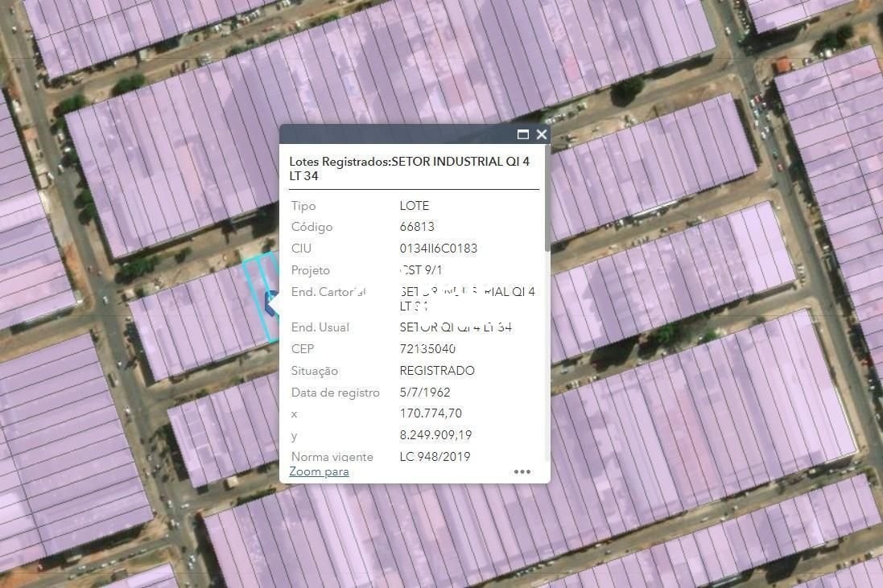Click the x coordinate value 170.774,70
Image resolution: width=883 pixels, height=588 pixels.
431,413
